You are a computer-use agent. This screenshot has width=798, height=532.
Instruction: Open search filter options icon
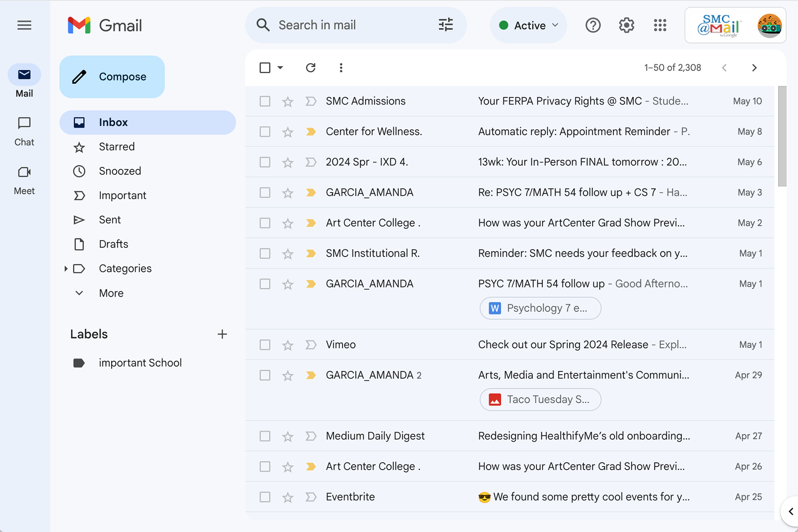pyautogui.click(x=446, y=25)
